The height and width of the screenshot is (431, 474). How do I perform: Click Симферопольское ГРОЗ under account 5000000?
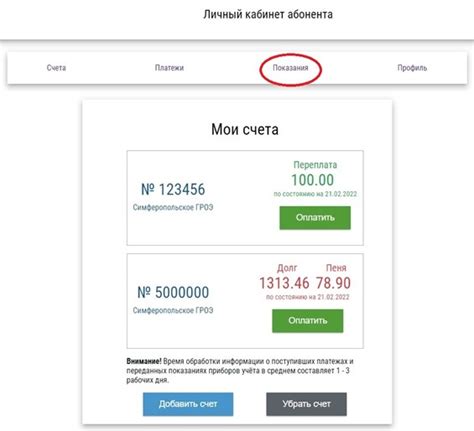tap(173, 310)
